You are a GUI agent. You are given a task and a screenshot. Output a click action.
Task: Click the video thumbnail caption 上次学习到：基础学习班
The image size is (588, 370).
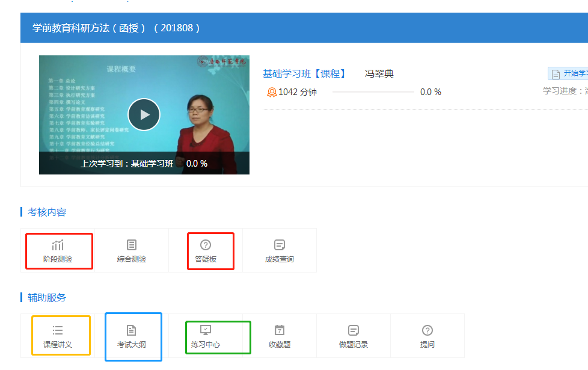point(127,164)
